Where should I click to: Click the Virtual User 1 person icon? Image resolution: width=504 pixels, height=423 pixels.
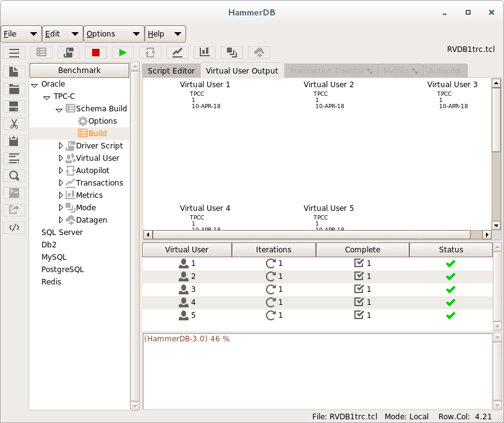[184, 263]
